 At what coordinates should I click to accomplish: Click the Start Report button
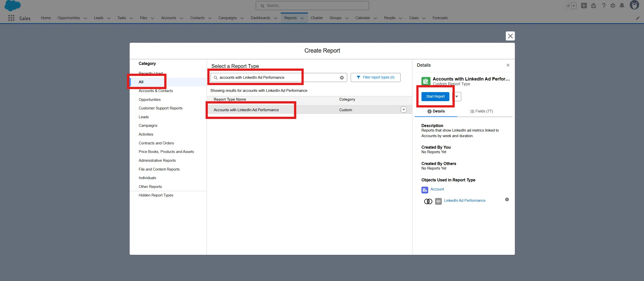435,97
